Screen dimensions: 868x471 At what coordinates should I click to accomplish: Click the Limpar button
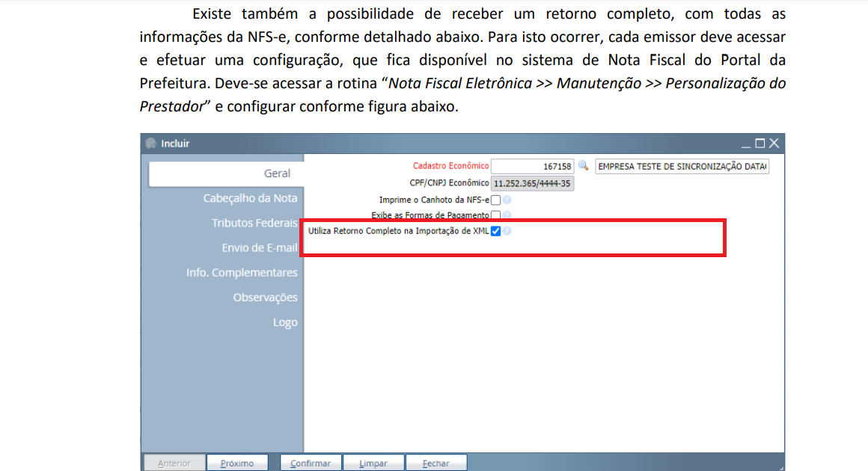tap(373, 463)
